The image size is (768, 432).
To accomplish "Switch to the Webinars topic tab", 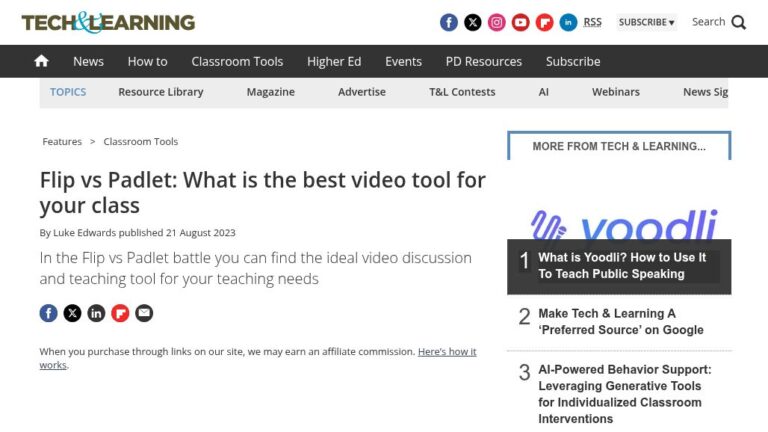I will [615, 92].
